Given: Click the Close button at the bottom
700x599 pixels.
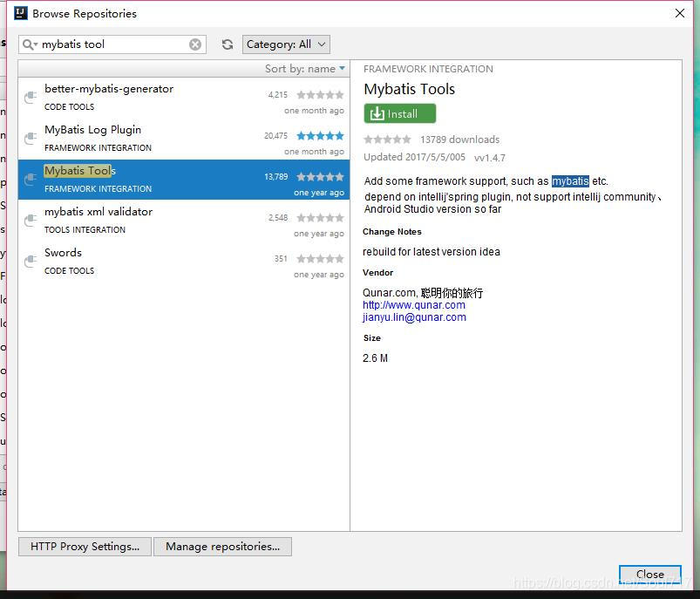Looking at the screenshot, I should [650, 574].
